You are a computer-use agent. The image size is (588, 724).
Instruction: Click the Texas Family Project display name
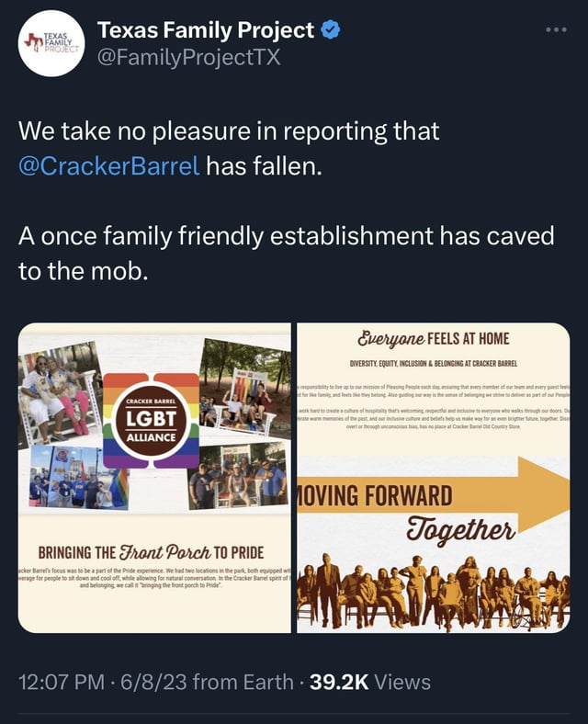point(206,30)
